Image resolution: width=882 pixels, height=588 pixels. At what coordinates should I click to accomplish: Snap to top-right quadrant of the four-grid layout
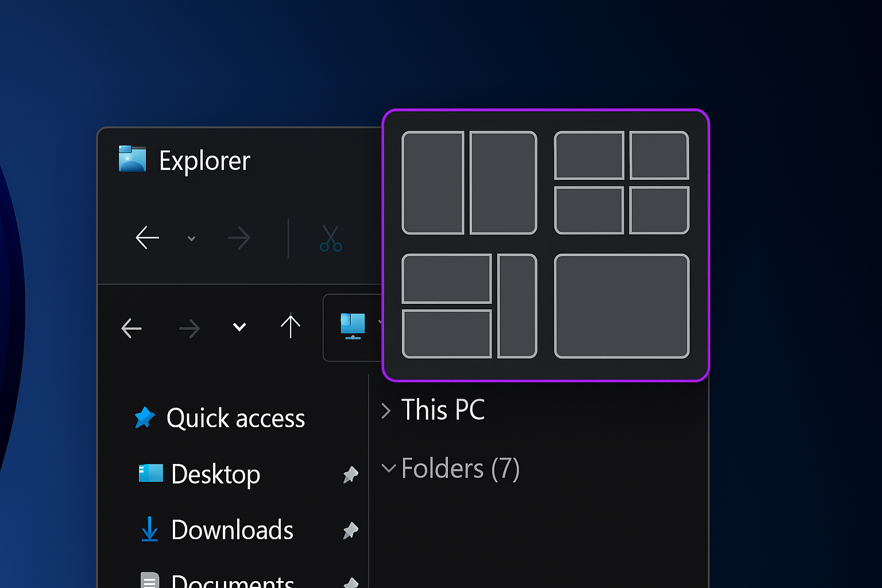pos(659,155)
